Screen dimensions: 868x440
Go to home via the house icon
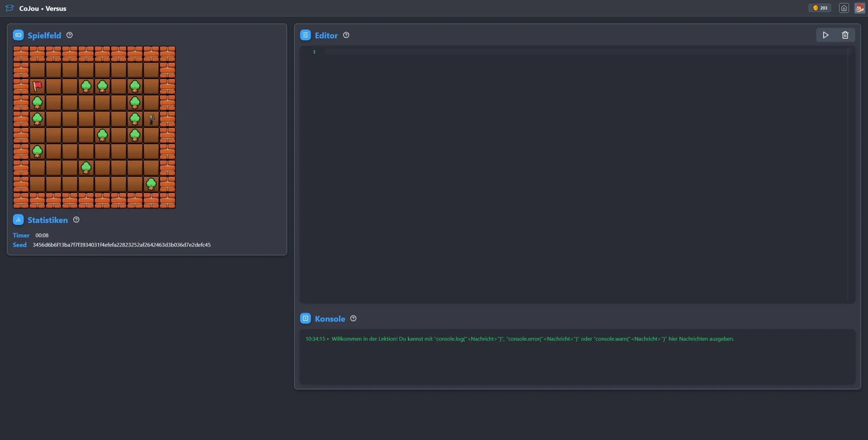point(844,8)
